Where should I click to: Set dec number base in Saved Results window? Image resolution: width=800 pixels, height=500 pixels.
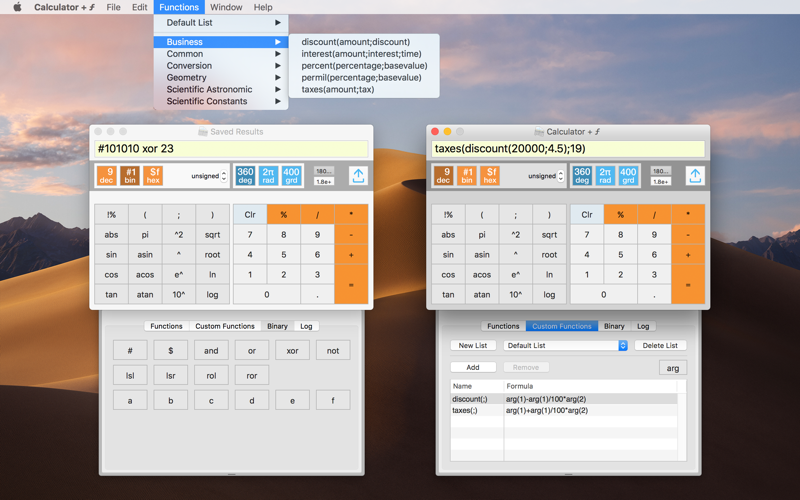(106, 176)
